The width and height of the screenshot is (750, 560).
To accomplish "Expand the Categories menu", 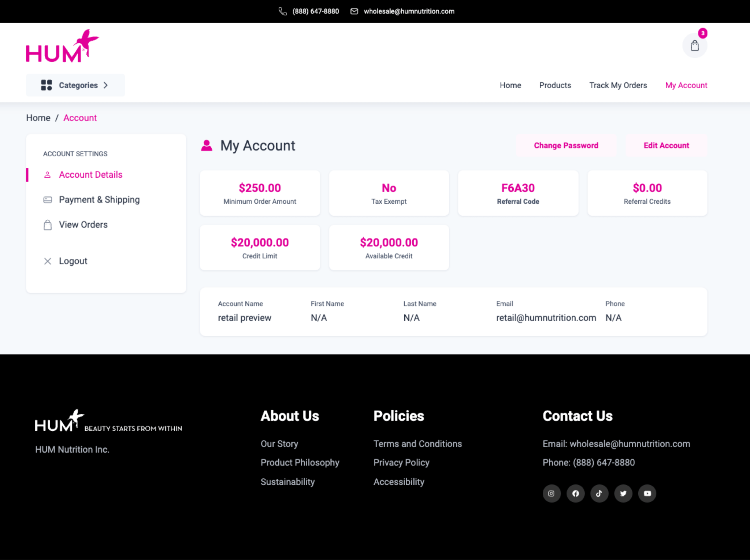I will tap(75, 85).
